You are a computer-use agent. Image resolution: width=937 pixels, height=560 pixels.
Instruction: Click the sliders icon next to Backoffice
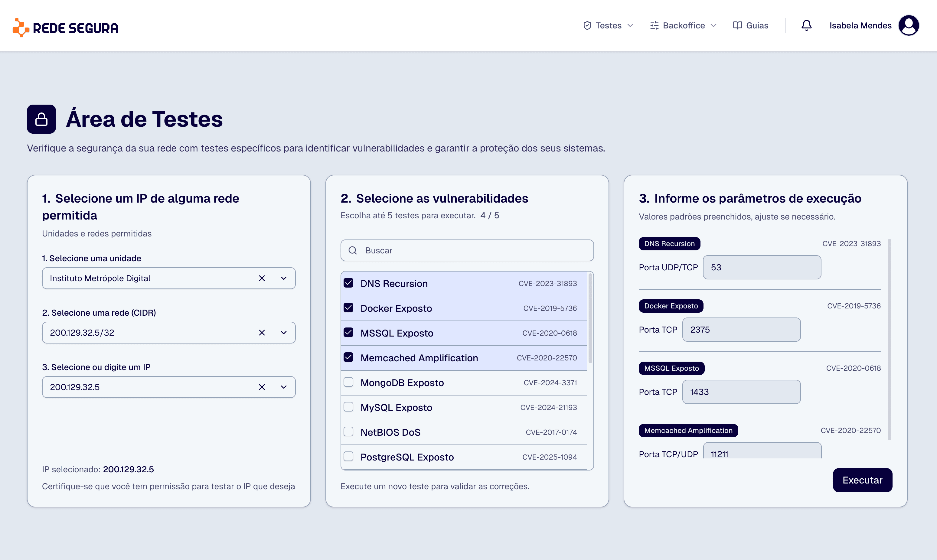[654, 26]
